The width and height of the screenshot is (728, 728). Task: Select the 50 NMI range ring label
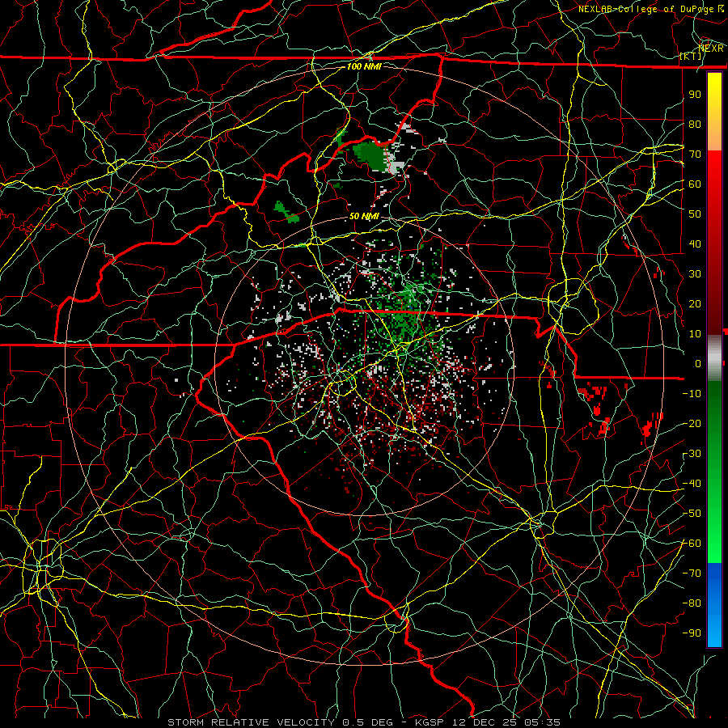[x=364, y=216]
